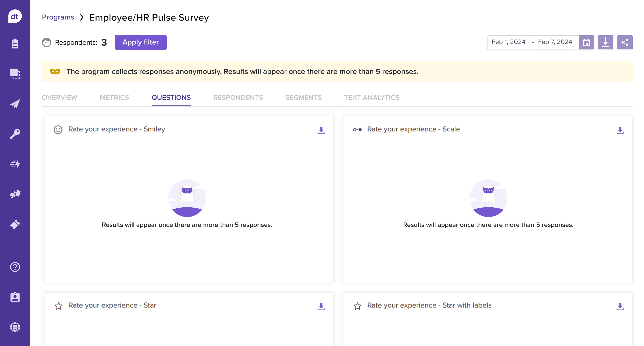Click the paper plane send icon
644x346 pixels.
coord(15,104)
